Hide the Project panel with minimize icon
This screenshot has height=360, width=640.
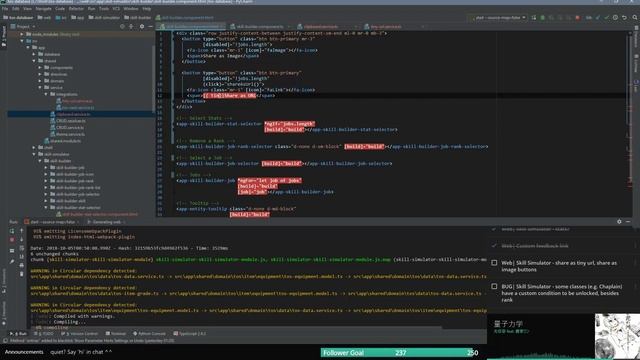click(150, 27)
